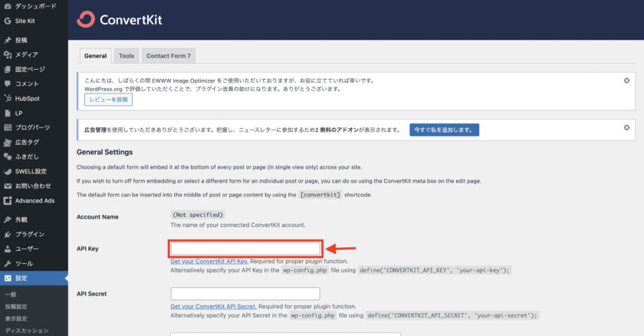Image resolution: width=644 pixels, height=336 pixels.
Task: Open the Contact Form 7 tab
Action: pyautogui.click(x=169, y=56)
